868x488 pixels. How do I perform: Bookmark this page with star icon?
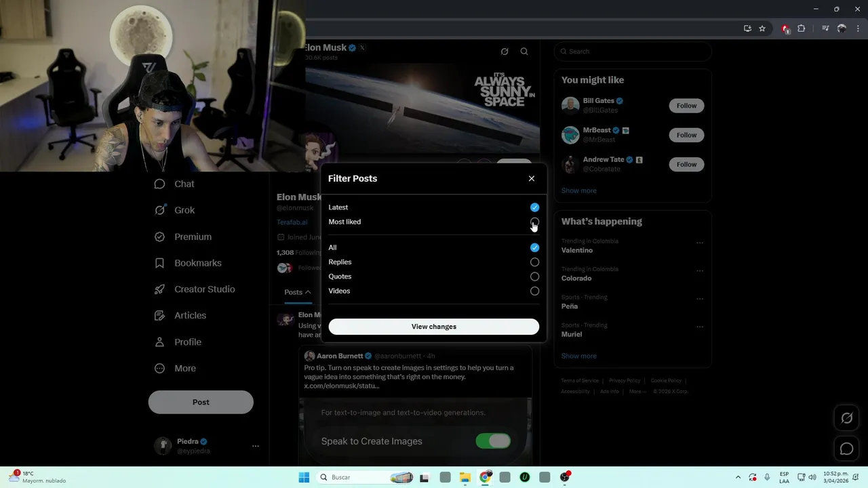click(762, 28)
